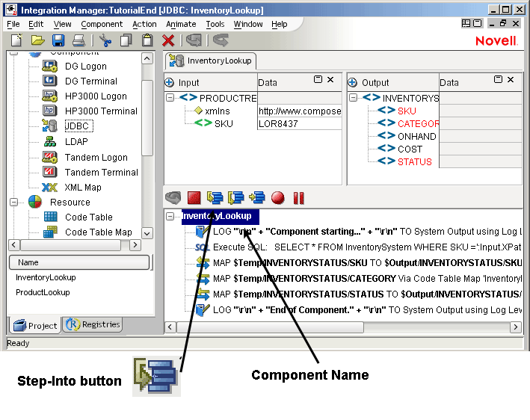Screen dimensions: 530x420
Task: Collapse the InventoryLookup action tree
Action: (x=170, y=216)
